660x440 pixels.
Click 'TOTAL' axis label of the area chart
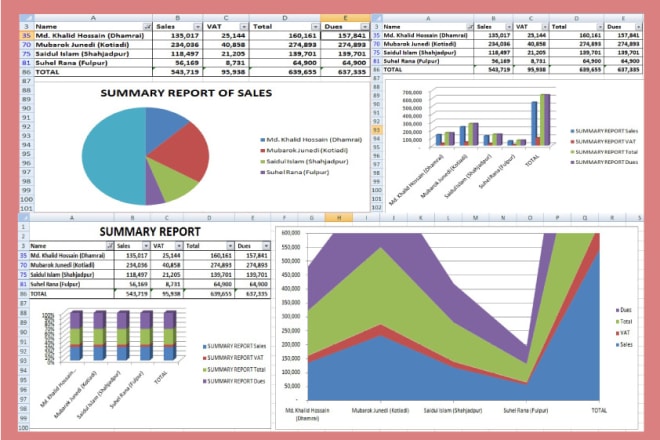(599, 411)
